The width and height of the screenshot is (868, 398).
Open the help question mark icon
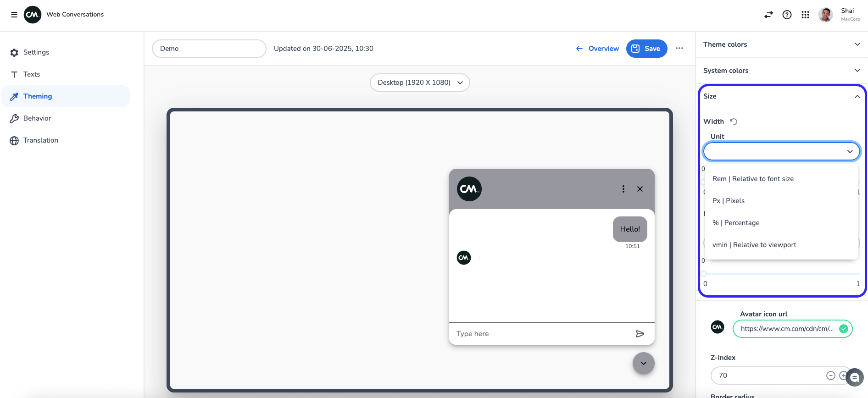787,15
